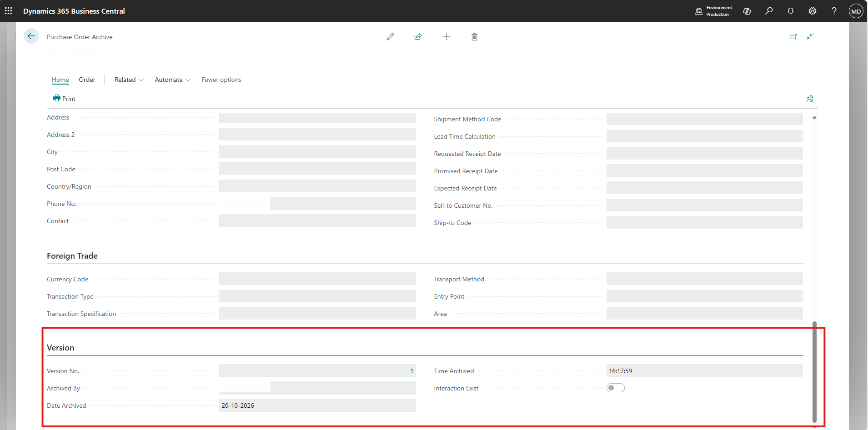
Task: Expand the Related menu
Action: (x=129, y=80)
